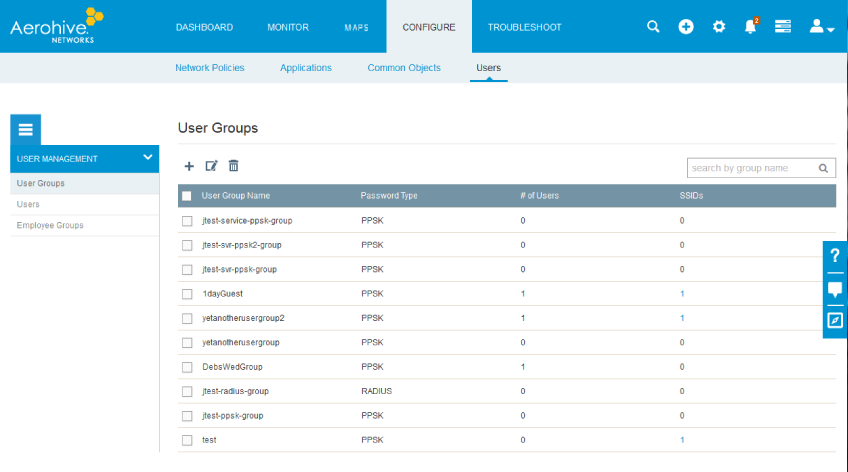Screen dimensions: 848x472
Task: Open the SSIDs link for yetanotherusergroup2
Action: tap(682, 318)
